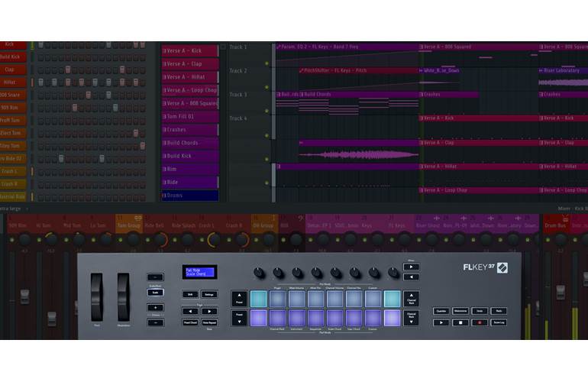
Task: Click the Score Log button on the FLkey
Action: (x=499, y=322)
